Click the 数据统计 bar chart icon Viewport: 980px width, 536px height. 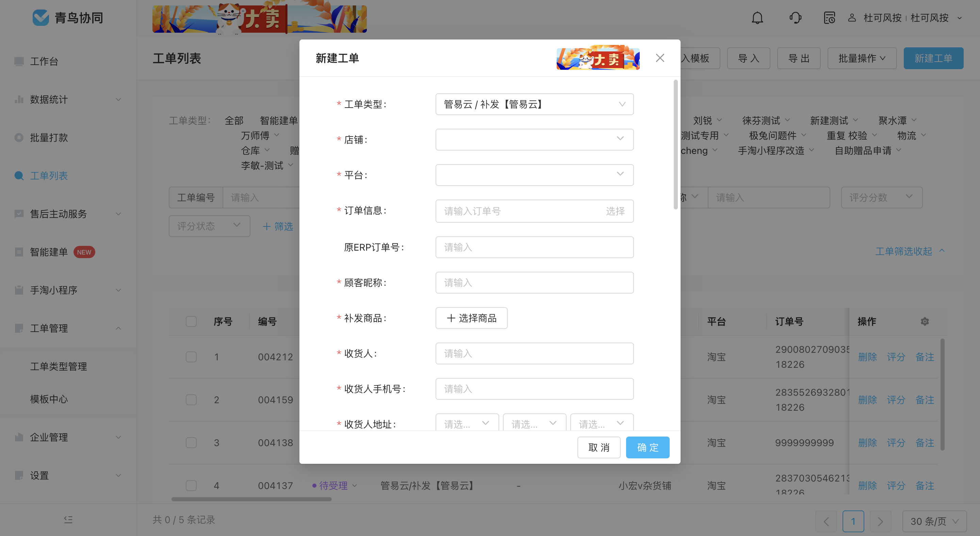(x=19, y=99)
